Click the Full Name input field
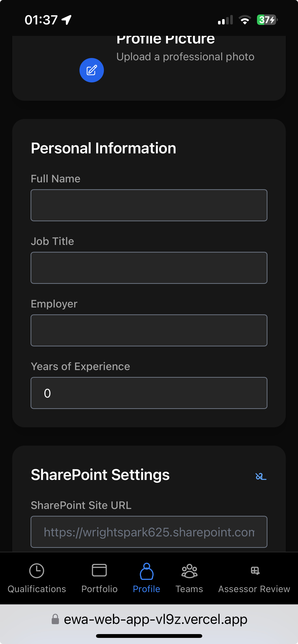This screenshot has height=644, width=298. (149, 205)
